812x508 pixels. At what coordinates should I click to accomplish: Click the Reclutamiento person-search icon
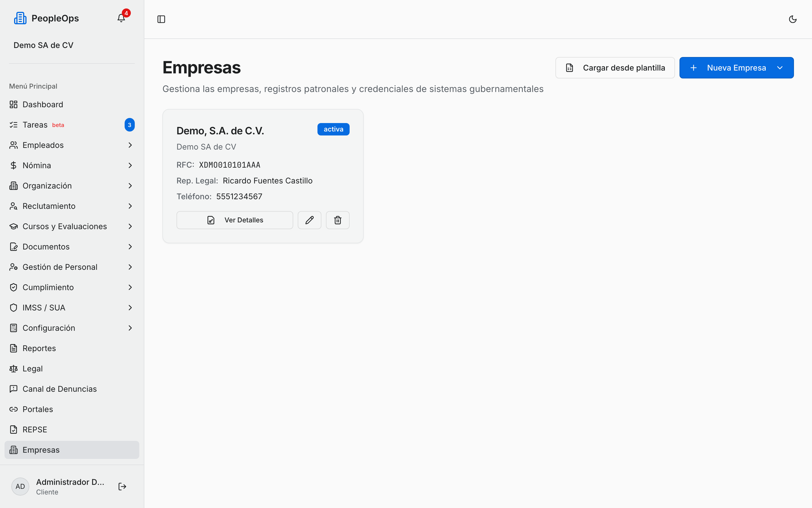(x=14, y=206)
